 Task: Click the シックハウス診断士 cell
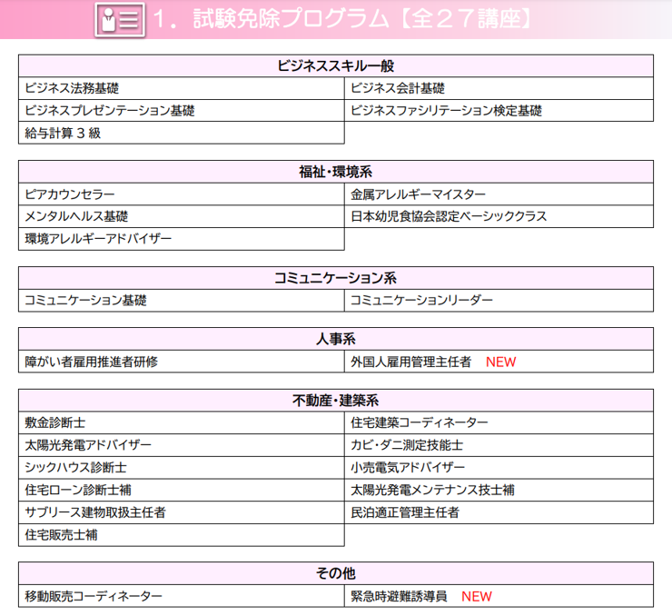pyautogui.click(x=182, y=467)
